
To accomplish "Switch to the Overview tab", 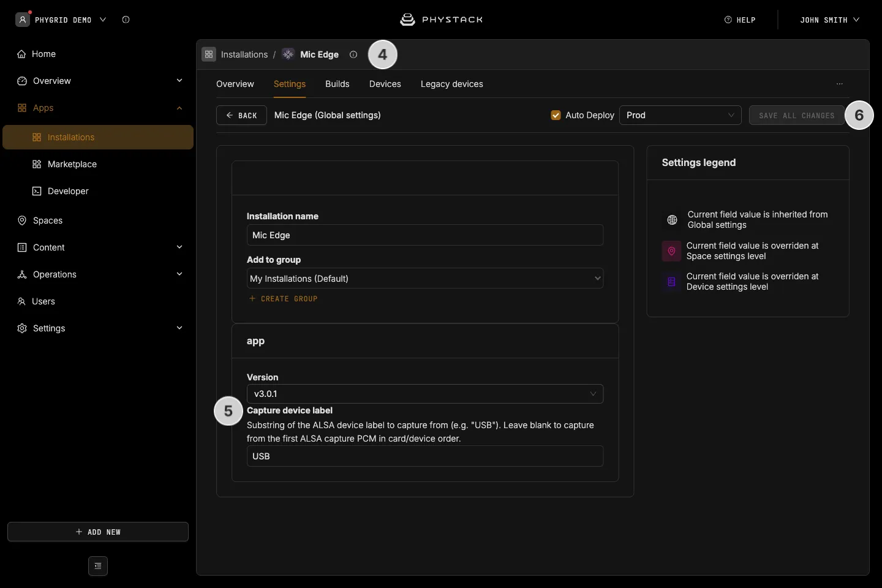I will (x=235, y=84).
